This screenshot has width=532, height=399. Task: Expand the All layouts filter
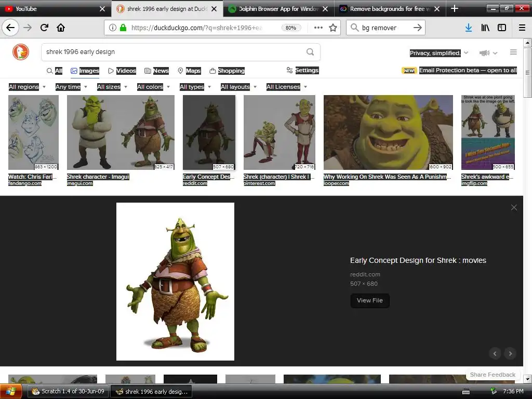click(x=239, y=87)
